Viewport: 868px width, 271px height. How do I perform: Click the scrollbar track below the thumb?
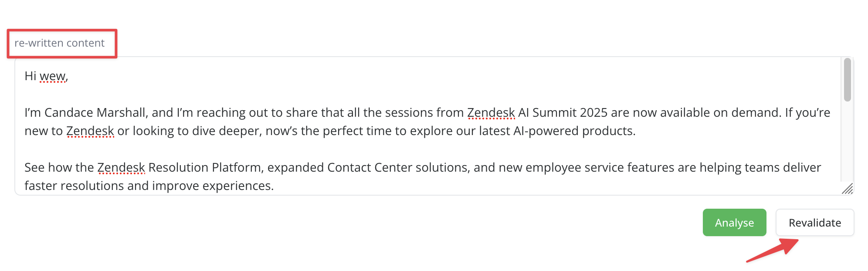(x=847, y=144)
